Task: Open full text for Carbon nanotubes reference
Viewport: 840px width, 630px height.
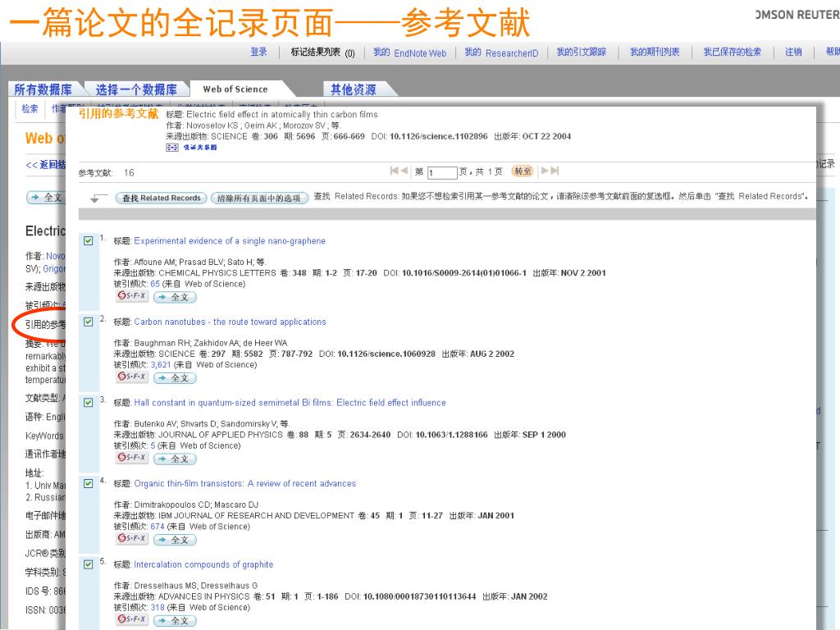Action: tap(176, 377)
